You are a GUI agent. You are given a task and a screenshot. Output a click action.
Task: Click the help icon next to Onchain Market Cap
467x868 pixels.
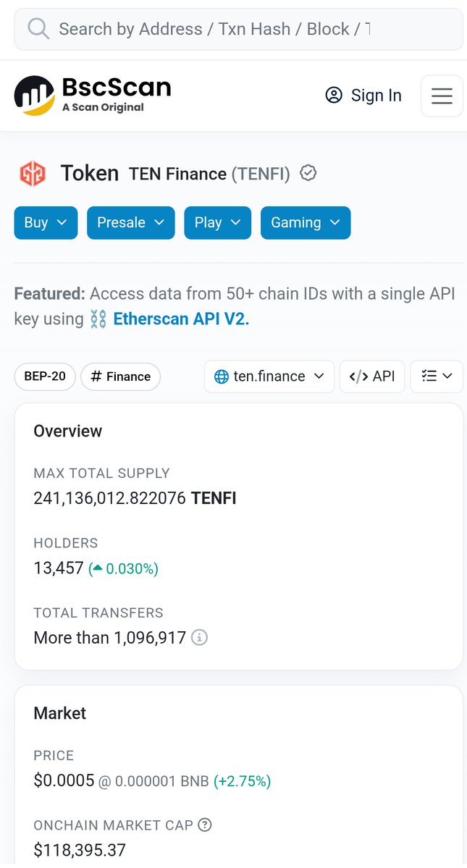click(x=205, y=825)
